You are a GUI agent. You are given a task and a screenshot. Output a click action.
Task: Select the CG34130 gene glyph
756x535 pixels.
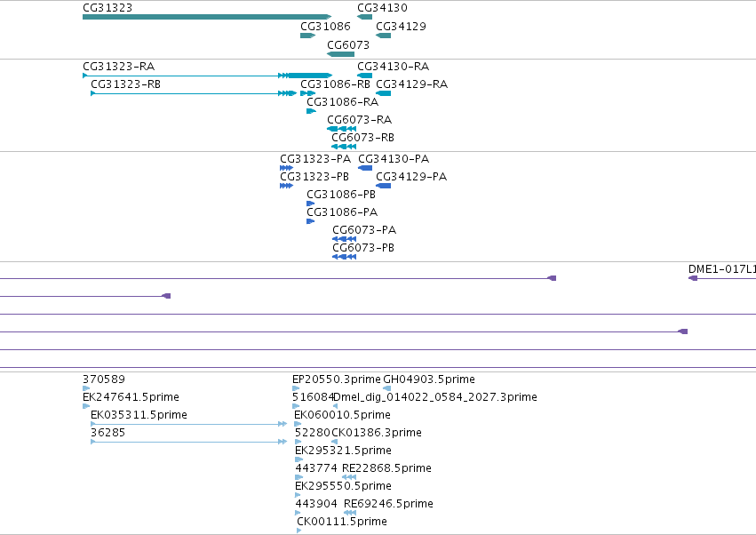(x=364, y=17)
